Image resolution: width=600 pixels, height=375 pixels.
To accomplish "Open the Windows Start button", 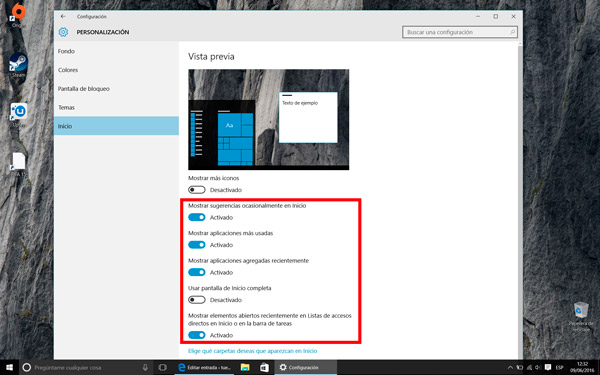I will (x=9, y=367).
